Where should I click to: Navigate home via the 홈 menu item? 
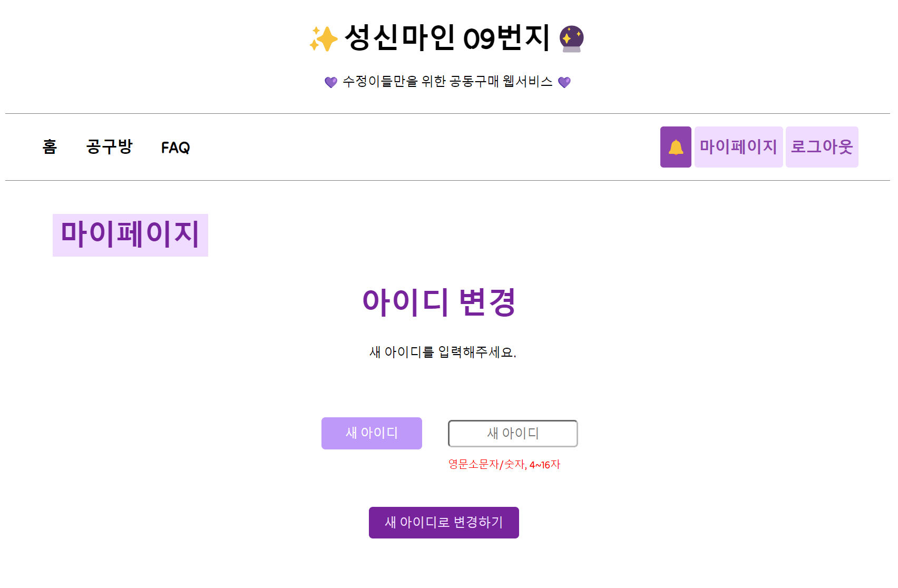tap(49, 148)
